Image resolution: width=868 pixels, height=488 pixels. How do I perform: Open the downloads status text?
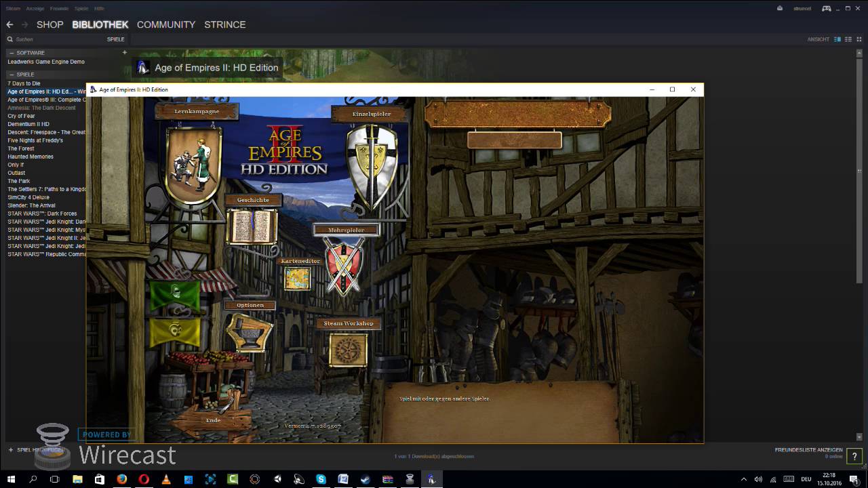434,457
